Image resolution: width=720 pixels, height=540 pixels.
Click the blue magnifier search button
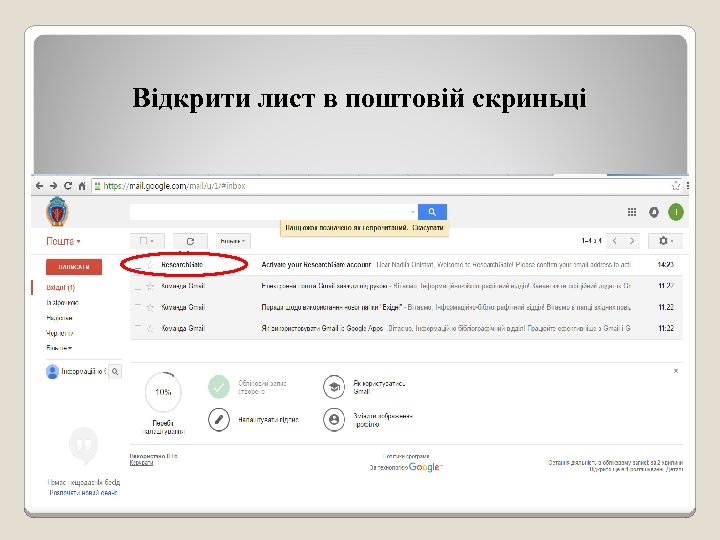click(x=432, y=212)
